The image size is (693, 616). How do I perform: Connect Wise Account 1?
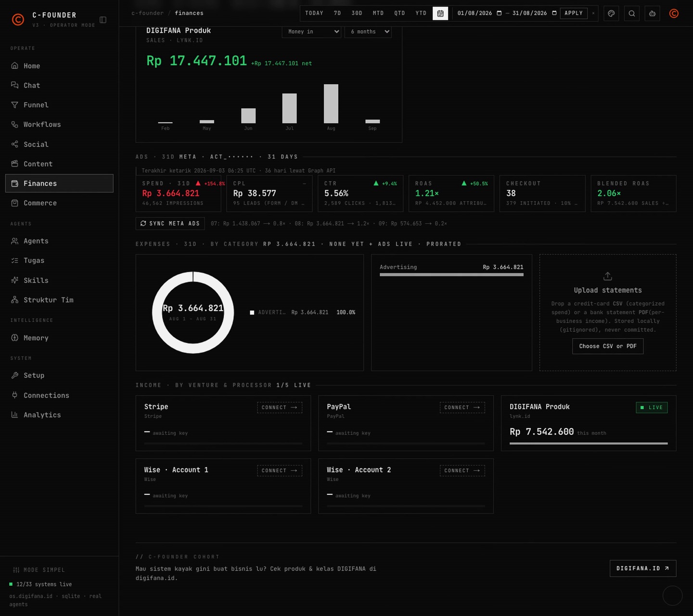280,471
